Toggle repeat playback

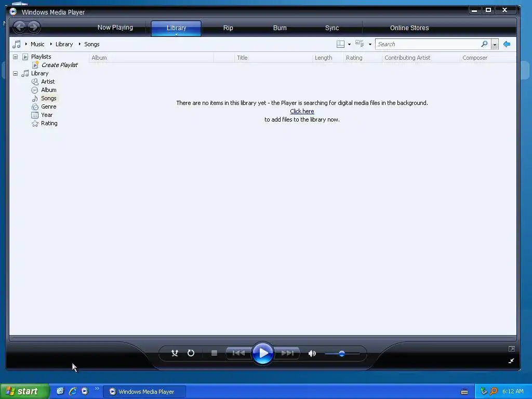point(191,353)
